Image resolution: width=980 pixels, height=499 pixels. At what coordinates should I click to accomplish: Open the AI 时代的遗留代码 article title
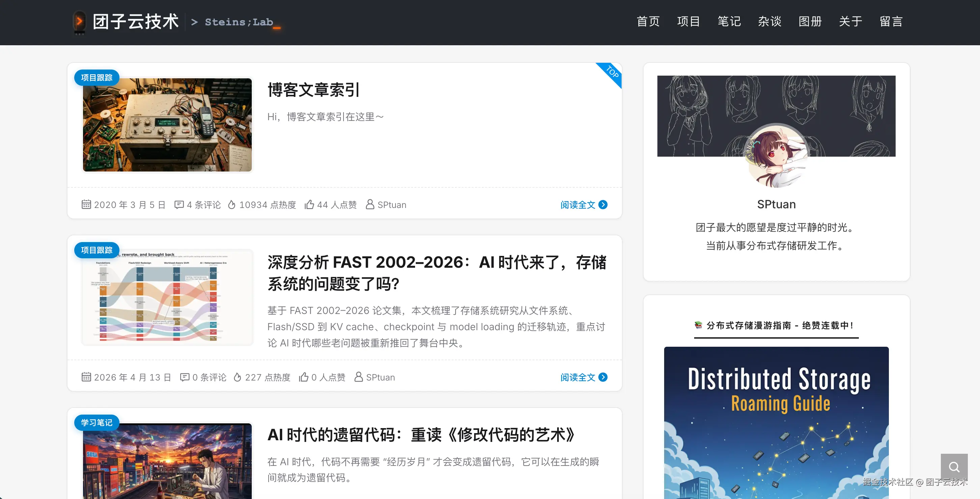421,435
